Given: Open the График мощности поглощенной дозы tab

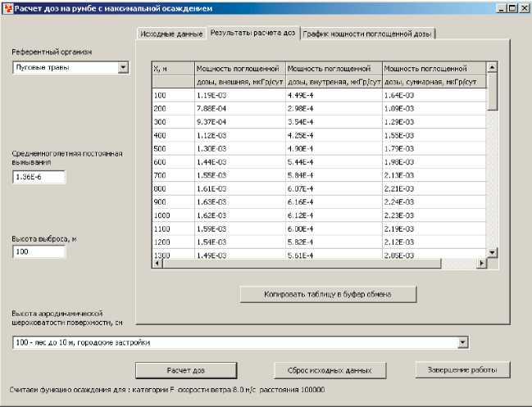Looking at the screenshot, I should [x=367, y=34].
